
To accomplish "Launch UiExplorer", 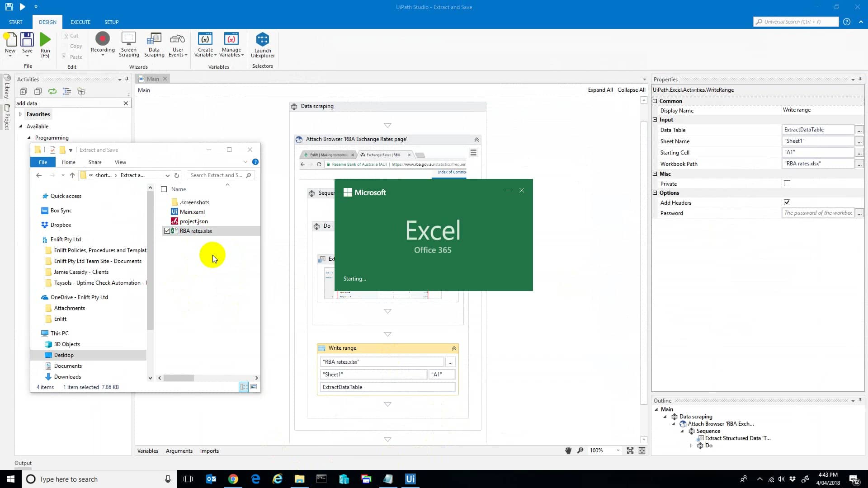I will point(263,44).
